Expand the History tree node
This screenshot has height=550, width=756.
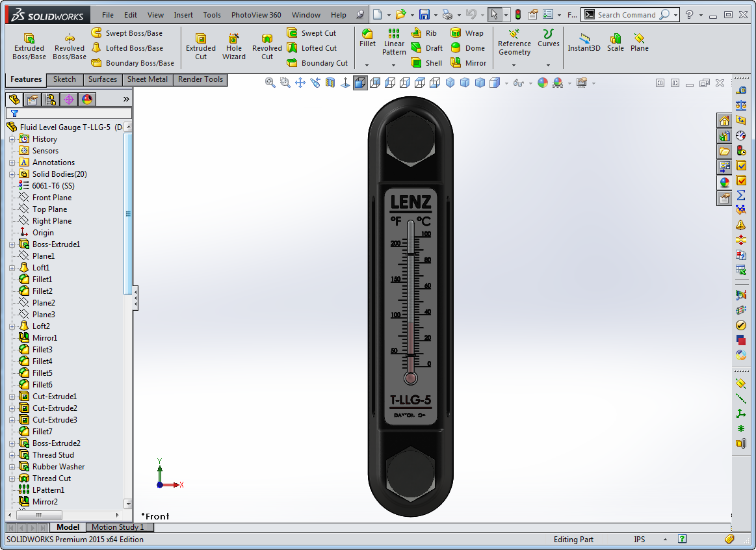[x=12, y=139]
